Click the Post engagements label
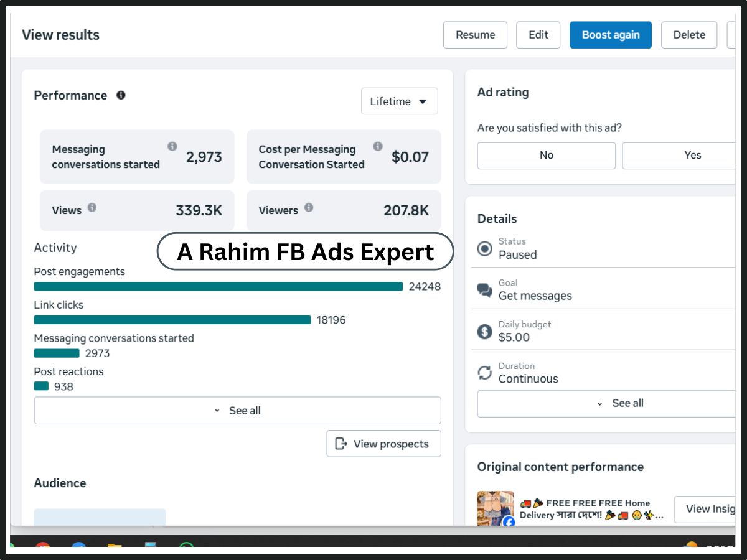Viewport: 747px width, 560px height. 79,271
